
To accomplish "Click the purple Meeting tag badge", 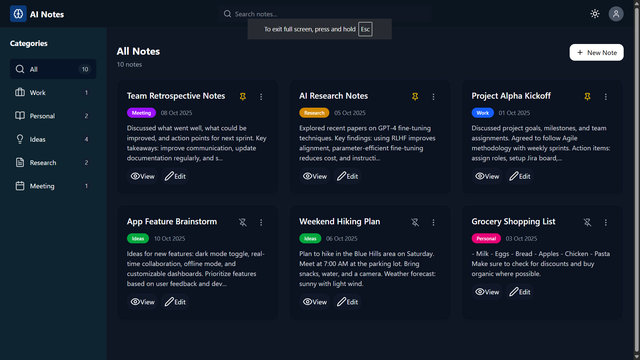I will point(141,113).
